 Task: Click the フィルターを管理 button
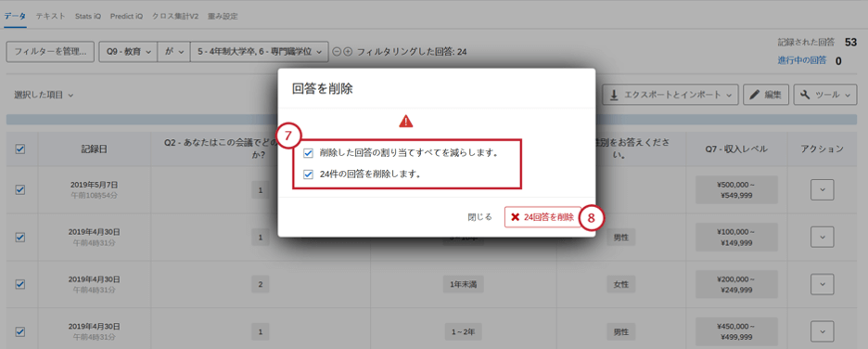point(50,52)
